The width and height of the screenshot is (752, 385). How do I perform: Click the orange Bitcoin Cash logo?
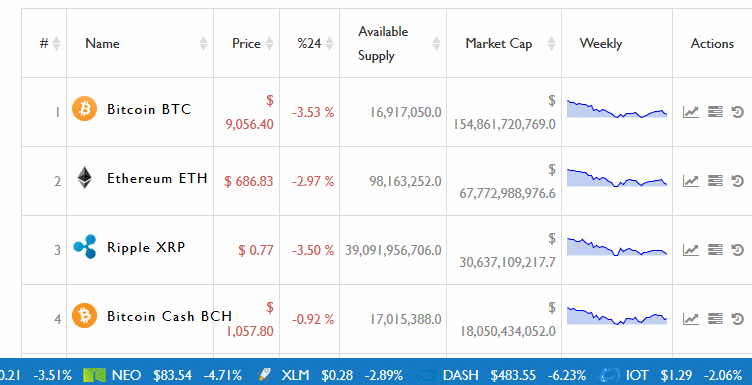click(x=84, y=315)
